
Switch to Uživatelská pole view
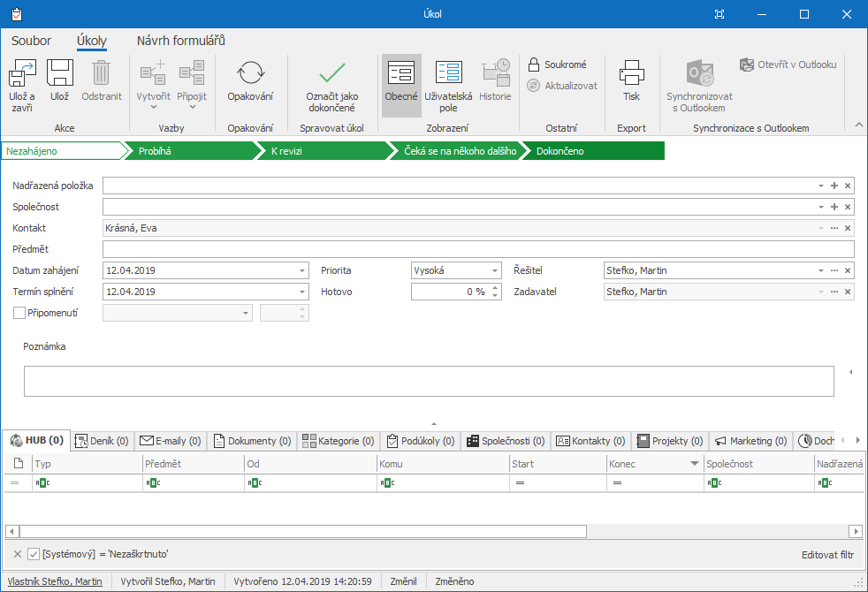click(x=448, y=73)
